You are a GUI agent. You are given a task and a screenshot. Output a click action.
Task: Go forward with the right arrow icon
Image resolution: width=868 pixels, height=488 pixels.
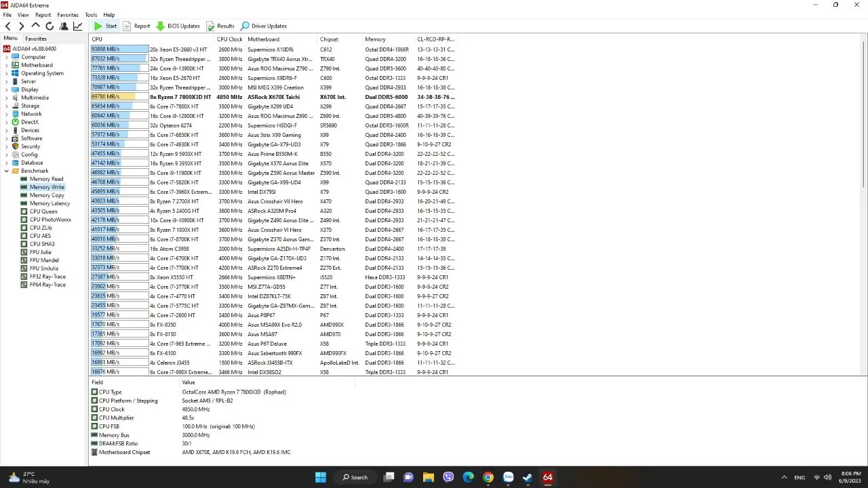(22, 26)
